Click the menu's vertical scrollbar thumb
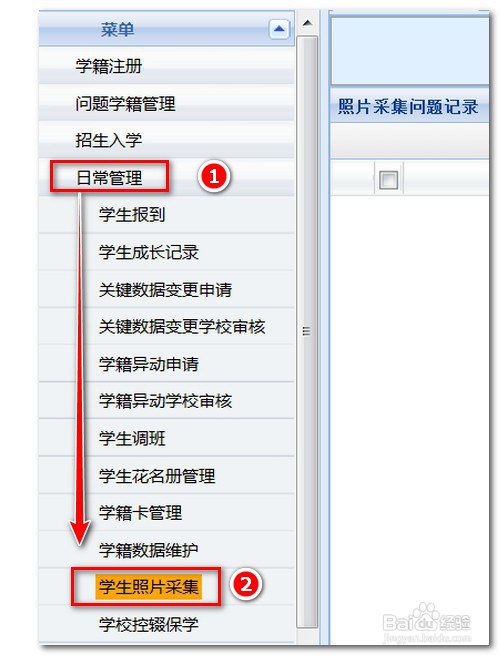The height and width of the screenshot is (656, 500). pos(307,332)
